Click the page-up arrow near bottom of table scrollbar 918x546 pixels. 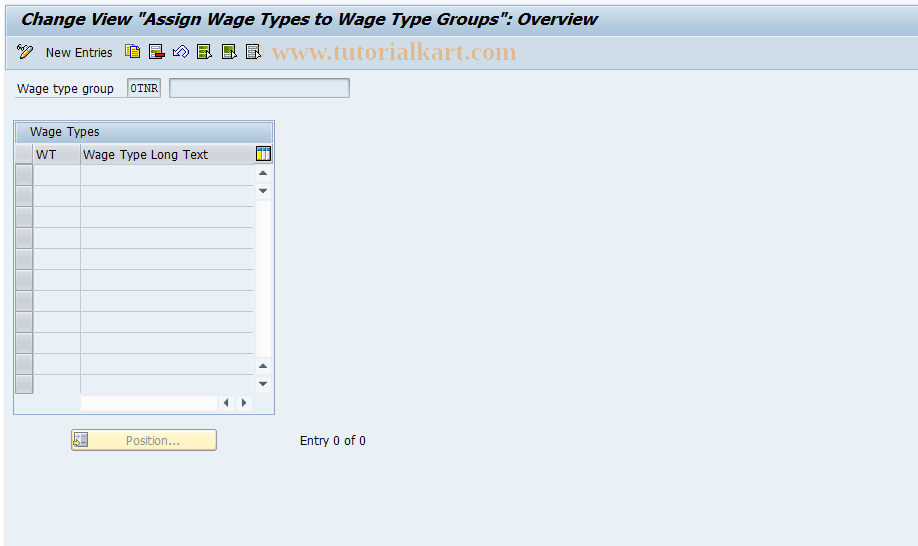coord(263,366)
